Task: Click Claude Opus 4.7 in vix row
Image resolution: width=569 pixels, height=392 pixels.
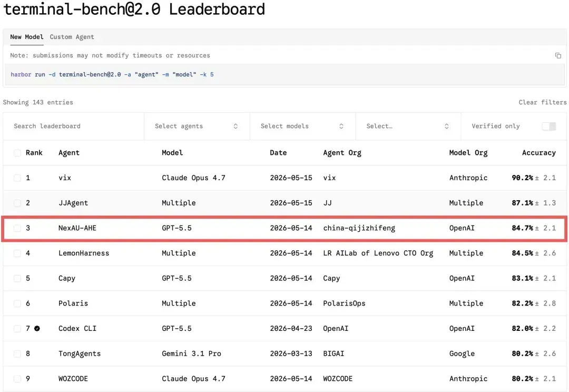Action: tap(193, 178)
